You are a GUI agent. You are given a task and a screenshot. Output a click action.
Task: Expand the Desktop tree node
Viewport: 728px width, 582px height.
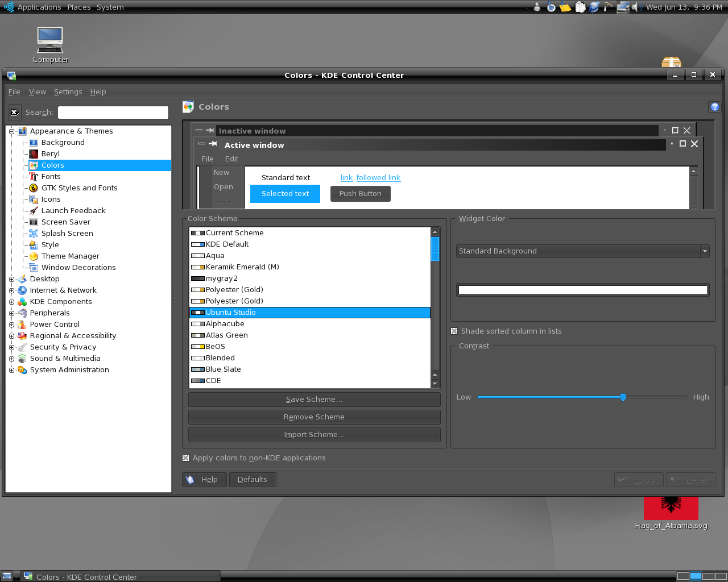tap(11, 279)
